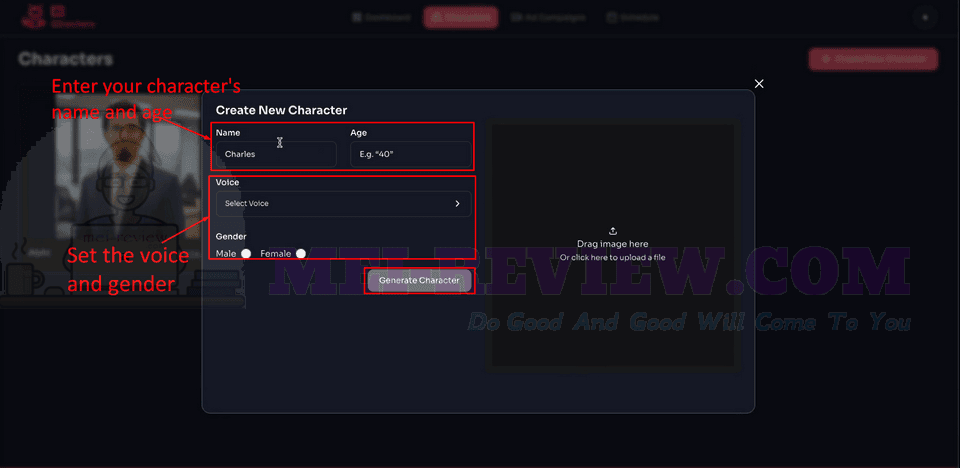Screen dimensions: 960x468
Task: Click the Name field containing Charles
Action: click(276, 154)
